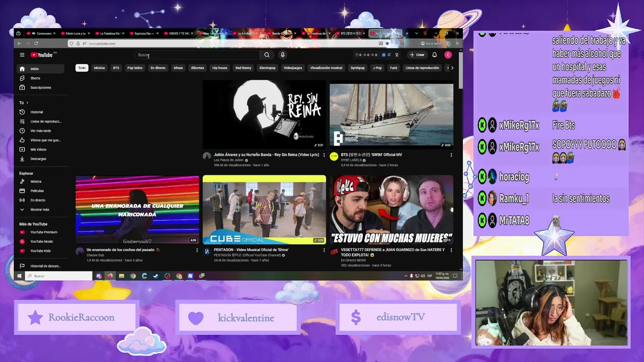This screenshot has height=362, width=644.
Task: Select the Videojuegos filter chip
Action: click(x=293, y=68)
